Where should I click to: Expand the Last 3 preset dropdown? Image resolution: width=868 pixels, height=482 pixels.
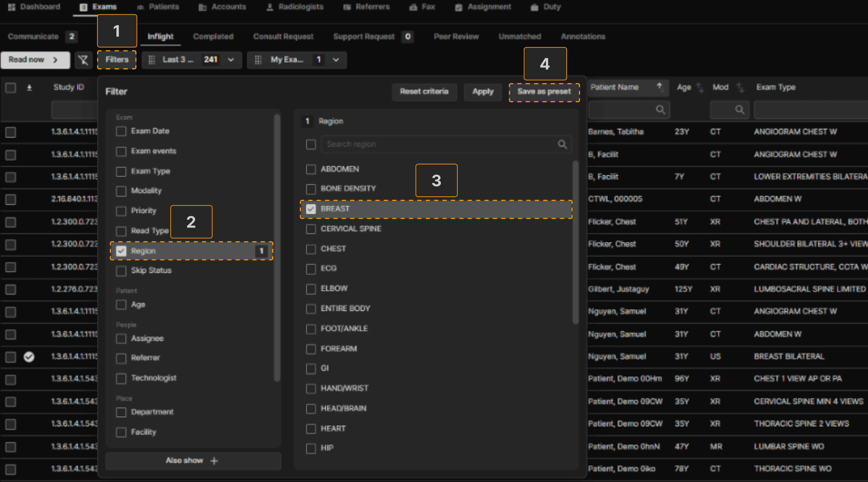pos(231,60)
